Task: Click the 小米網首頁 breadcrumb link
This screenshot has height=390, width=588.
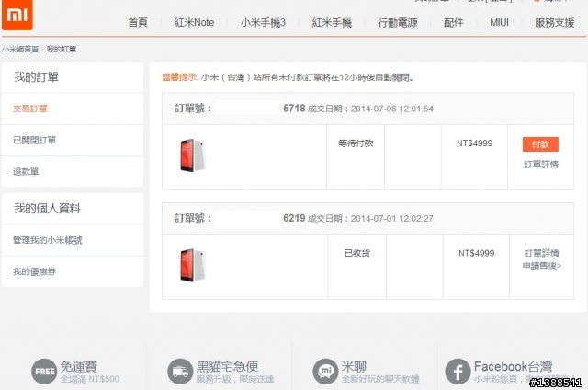Action: (20, 49)
